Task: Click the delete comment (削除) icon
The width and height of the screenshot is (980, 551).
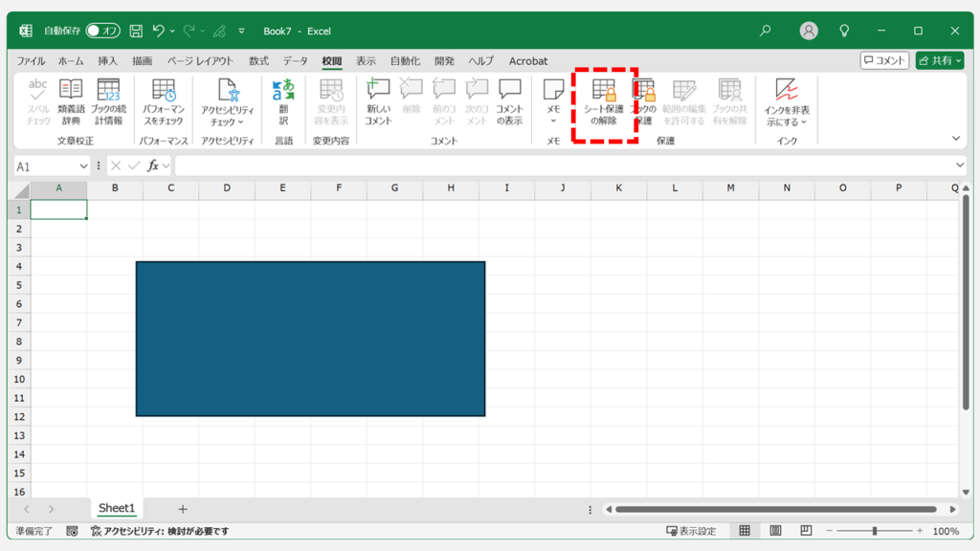Action: click(x=412, y=96)
